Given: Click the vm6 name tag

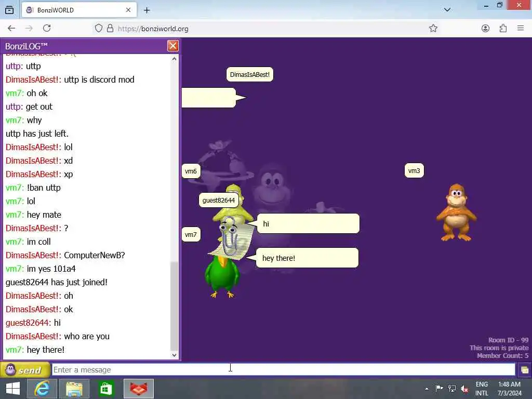Looking at the screenshot, I should click(x=191, y=171).
